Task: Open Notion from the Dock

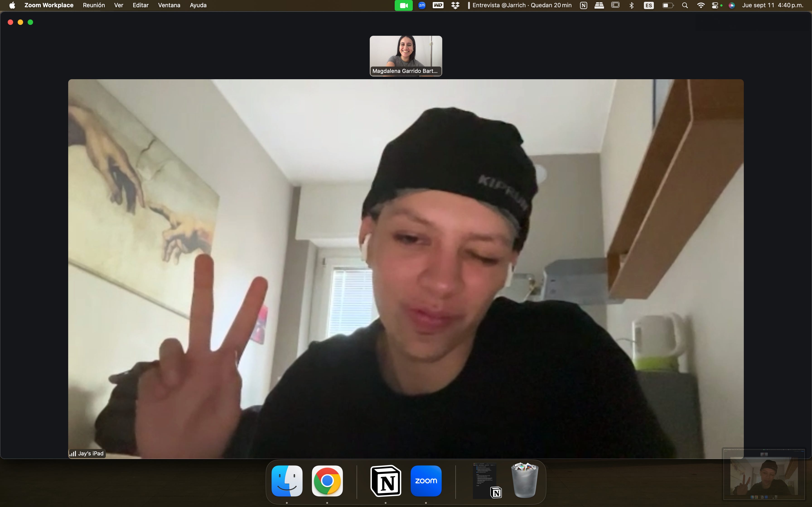Action: click(x=386, y=481)
